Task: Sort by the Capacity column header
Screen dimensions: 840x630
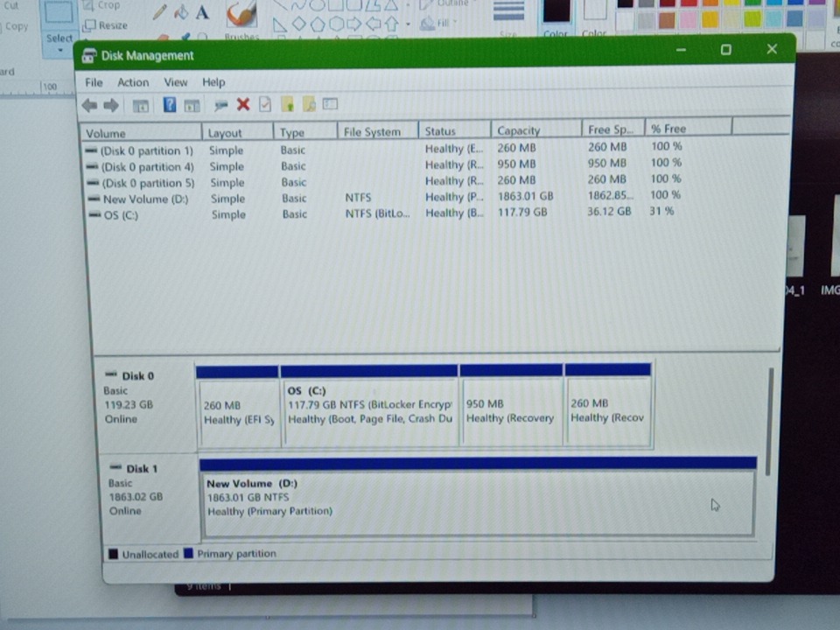Action: (x=536, y=129)
